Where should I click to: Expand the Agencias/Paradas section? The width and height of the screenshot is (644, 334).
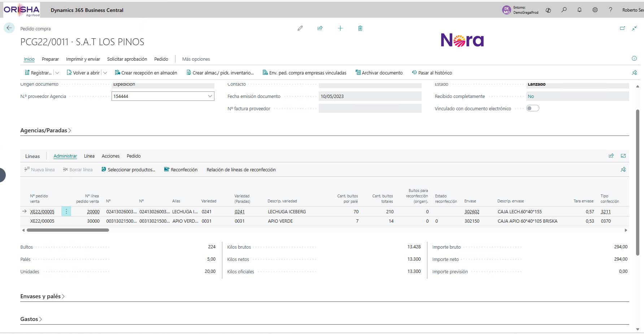click(x=45, y=130)
